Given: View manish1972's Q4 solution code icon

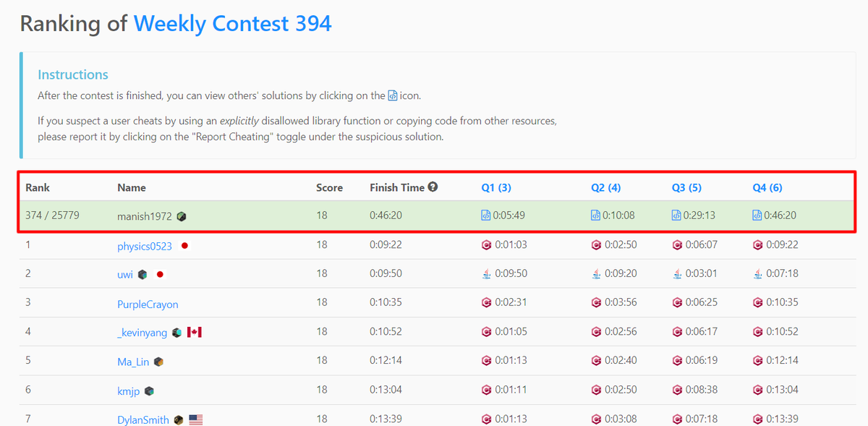Looking at the screenshot, I should 757,216.
